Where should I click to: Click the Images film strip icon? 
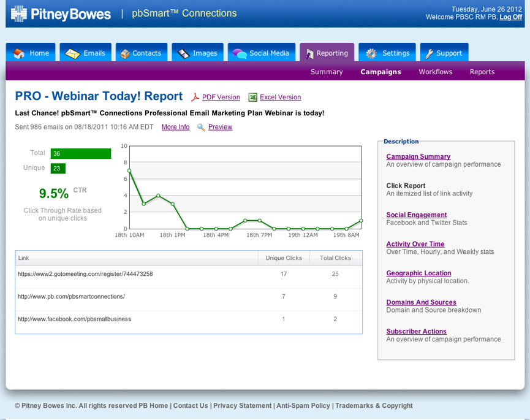184,53
